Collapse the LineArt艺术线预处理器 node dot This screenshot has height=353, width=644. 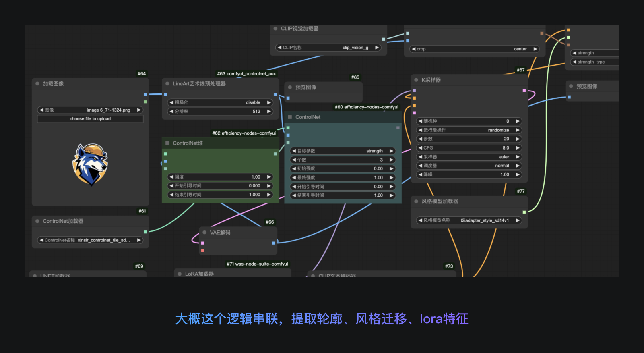coord(167,84)
